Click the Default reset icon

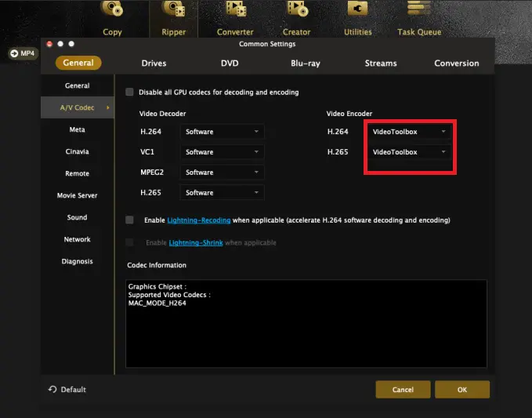pos(52,390)
